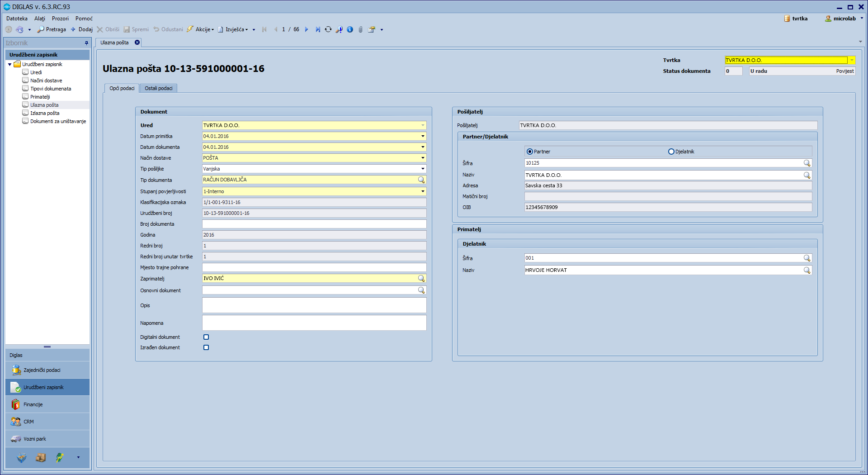Image resolution: width=868 pixels, height=475 pixels.
Task: Enable the Izrađen dokument checkbox
Action: [206, 347]
